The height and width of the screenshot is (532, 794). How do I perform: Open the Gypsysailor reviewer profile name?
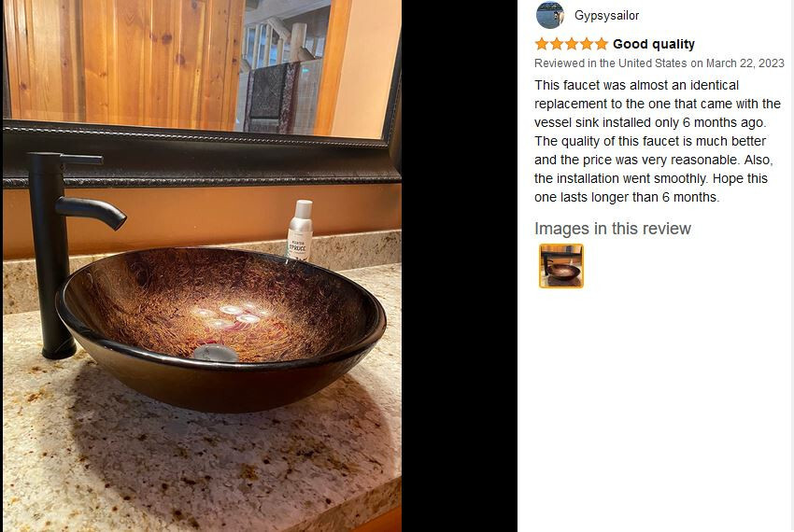point(606,16)
